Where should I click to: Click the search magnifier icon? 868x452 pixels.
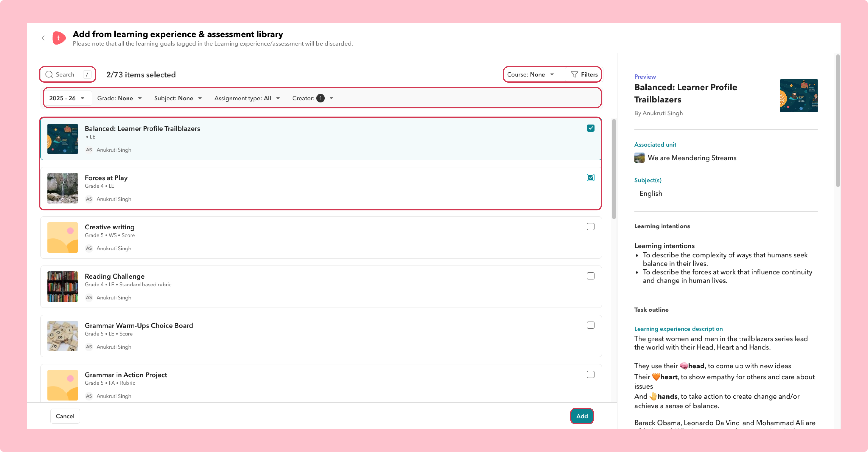point(49,75)
